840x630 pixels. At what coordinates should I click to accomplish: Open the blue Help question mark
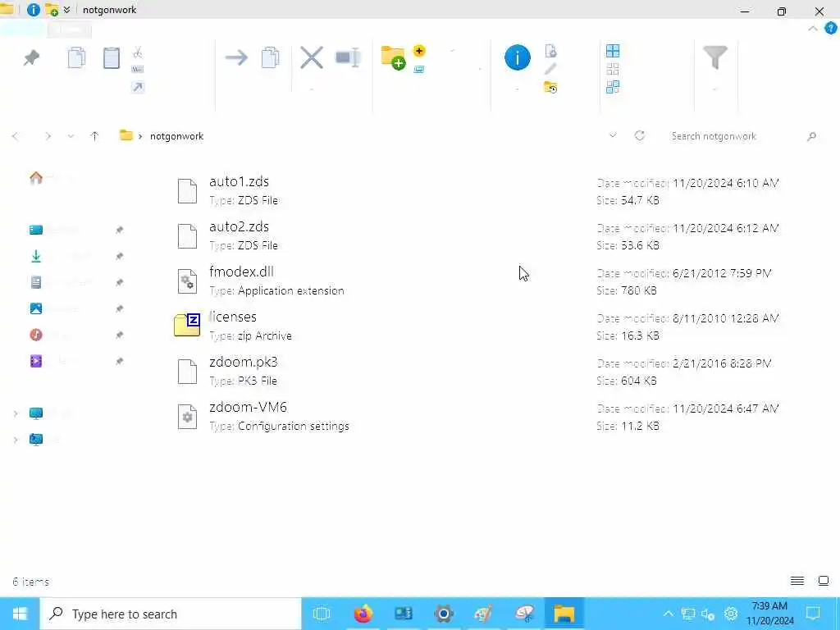point(830,29)
